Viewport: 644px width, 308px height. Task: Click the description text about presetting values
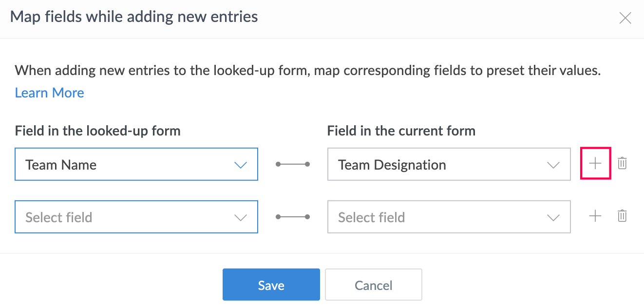click(307, 70)
